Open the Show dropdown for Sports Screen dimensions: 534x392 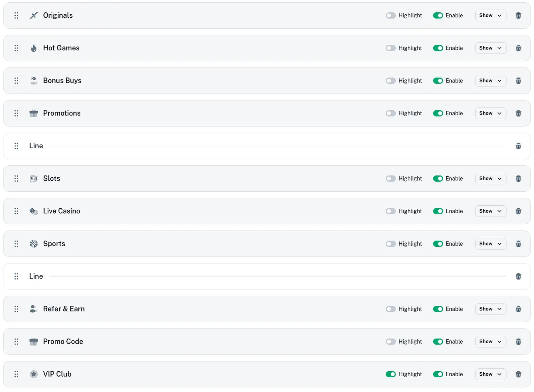click(x=490, y=244)
